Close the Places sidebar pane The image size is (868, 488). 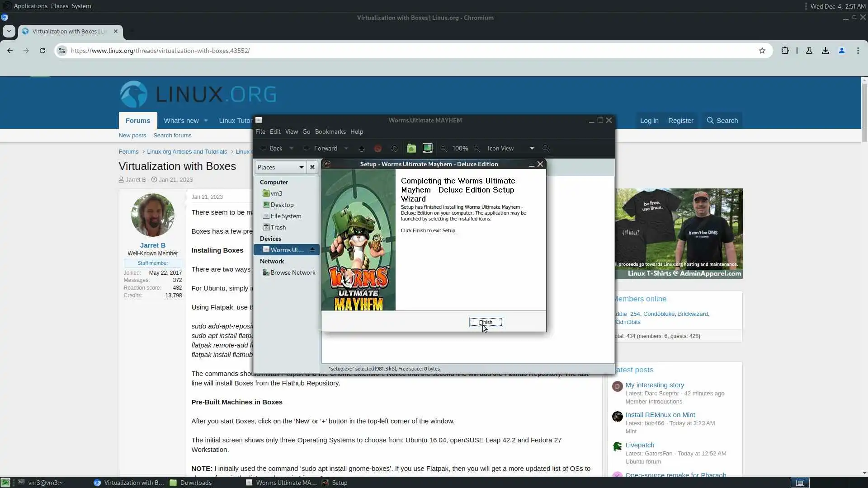tap(312, 167)
